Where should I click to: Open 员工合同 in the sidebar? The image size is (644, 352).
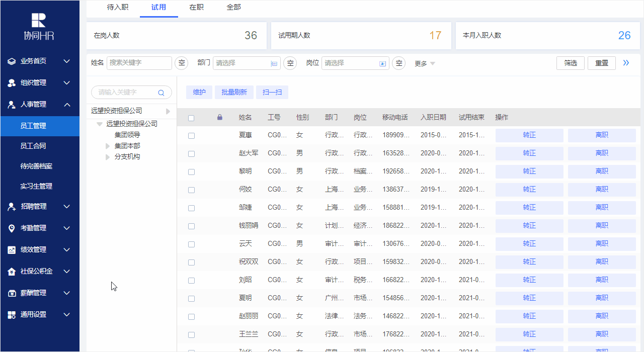point(40,146)
